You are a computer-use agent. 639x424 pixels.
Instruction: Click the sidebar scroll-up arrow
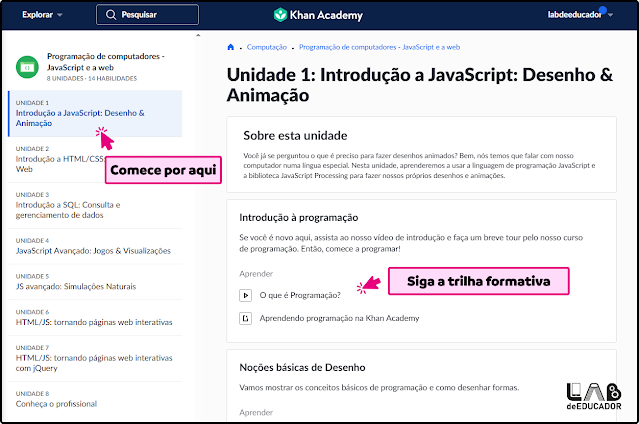(x=198, y=35)
